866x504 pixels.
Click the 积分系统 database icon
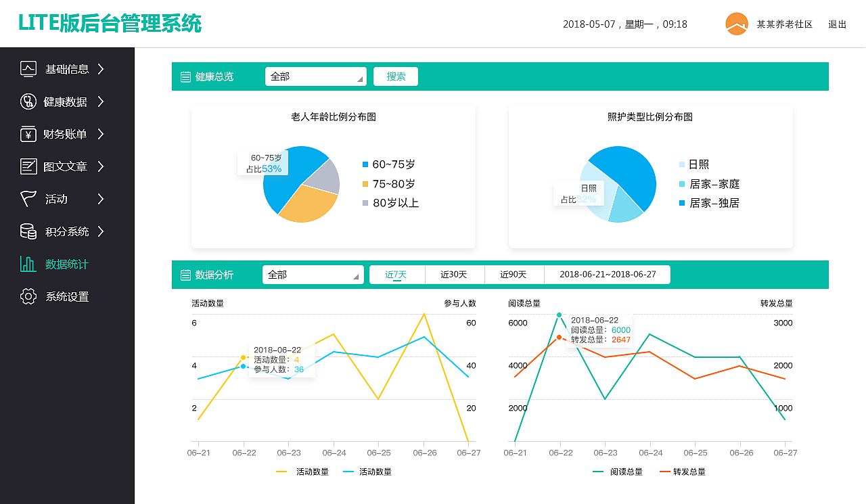[28, 231]
